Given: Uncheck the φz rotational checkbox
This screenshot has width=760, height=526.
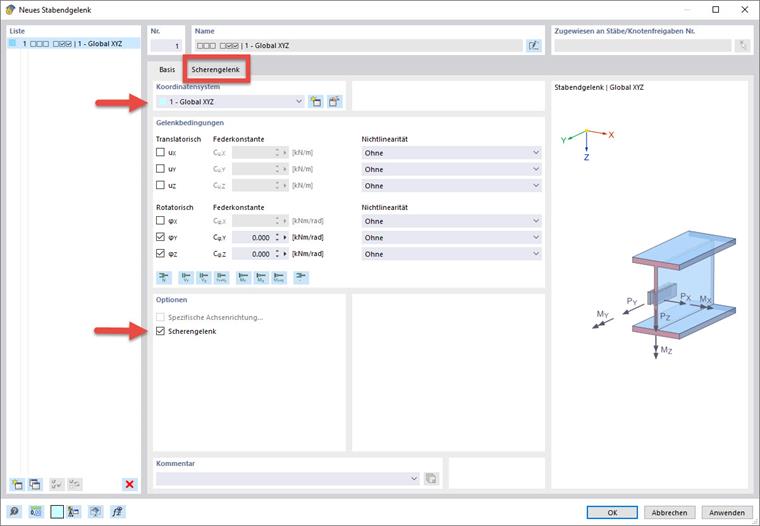Looking at the screenshot, I should click(x=160, y=254).
